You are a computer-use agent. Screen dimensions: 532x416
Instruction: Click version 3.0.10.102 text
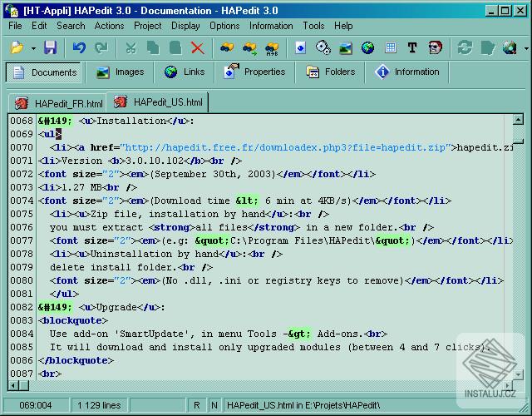pyautogui.click(x=155, y=161)
